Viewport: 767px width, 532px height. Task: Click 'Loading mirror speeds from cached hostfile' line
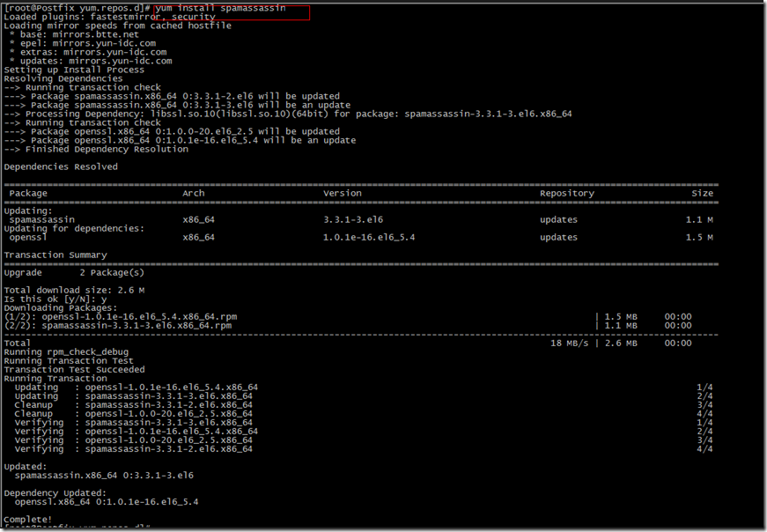[117, 26]
